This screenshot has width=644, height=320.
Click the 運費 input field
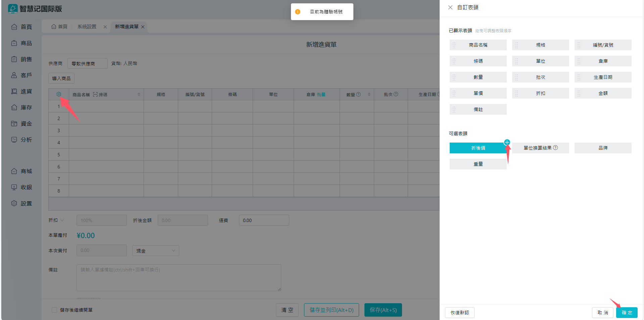pos(264,220)
